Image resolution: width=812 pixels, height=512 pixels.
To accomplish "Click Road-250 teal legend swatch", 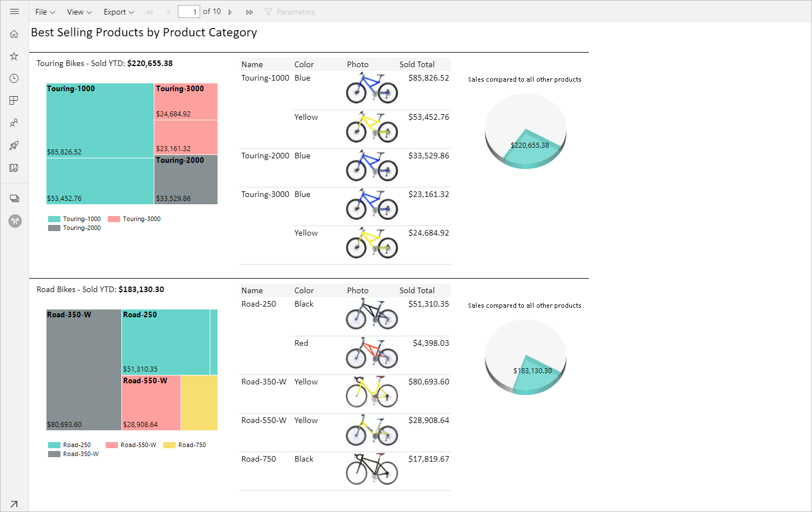I will tap(54, 445).
